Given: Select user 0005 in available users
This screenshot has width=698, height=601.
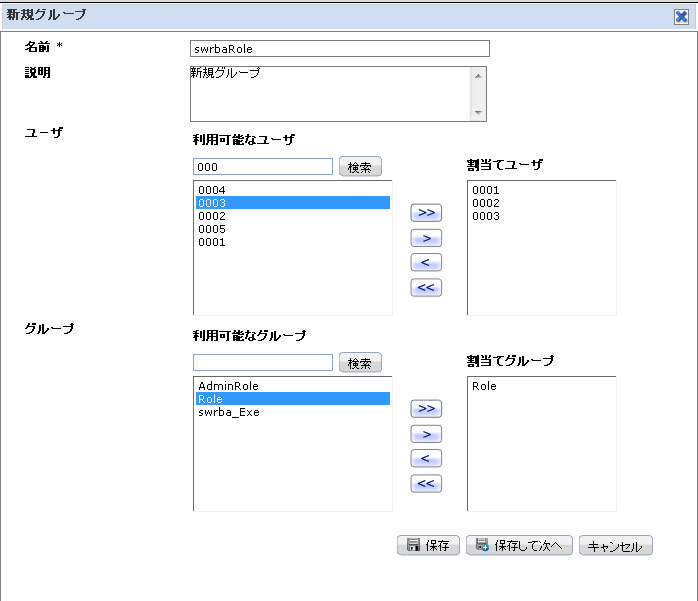Looking at the screenshot, I should [292, 229].
